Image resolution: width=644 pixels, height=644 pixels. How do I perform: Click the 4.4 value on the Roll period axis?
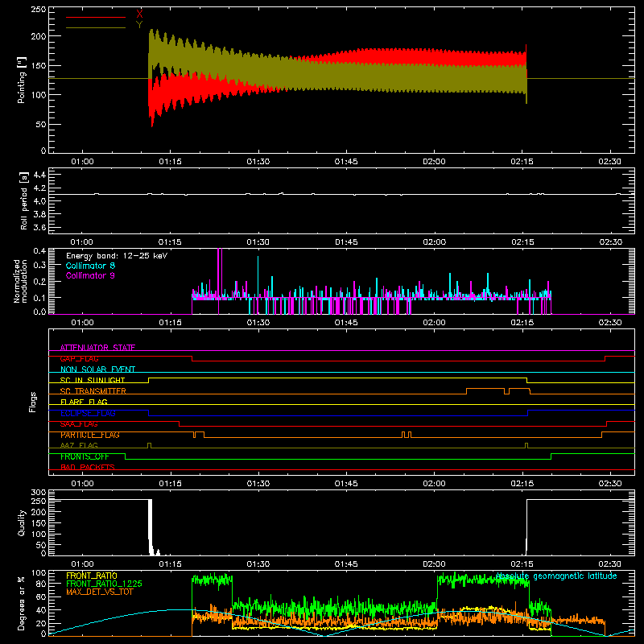(x=39, y=175)
